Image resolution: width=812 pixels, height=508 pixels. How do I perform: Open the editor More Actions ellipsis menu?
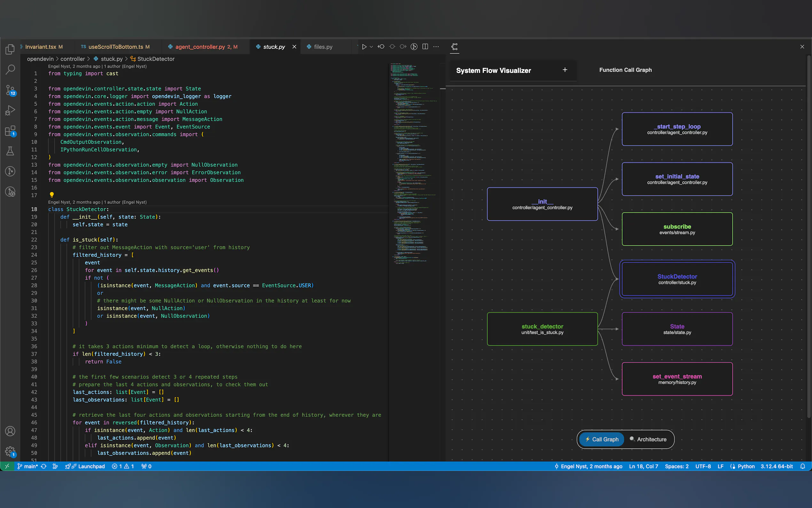(436, 47)
